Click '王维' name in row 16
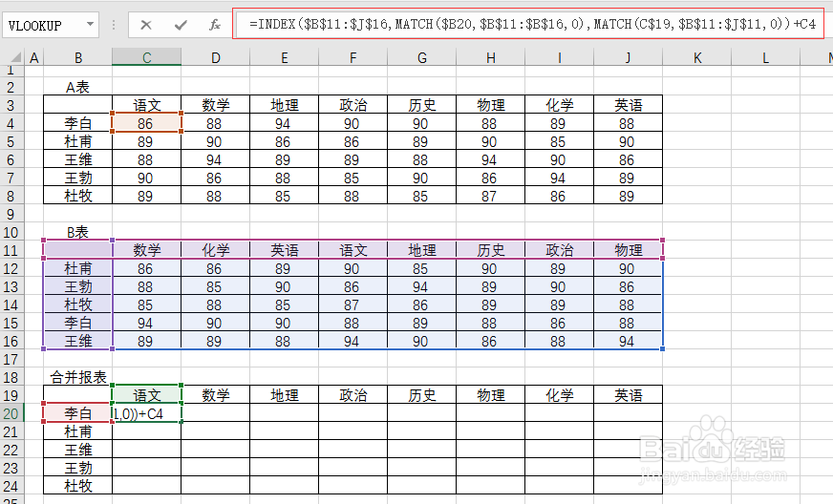833x504 pixels. 78,341
